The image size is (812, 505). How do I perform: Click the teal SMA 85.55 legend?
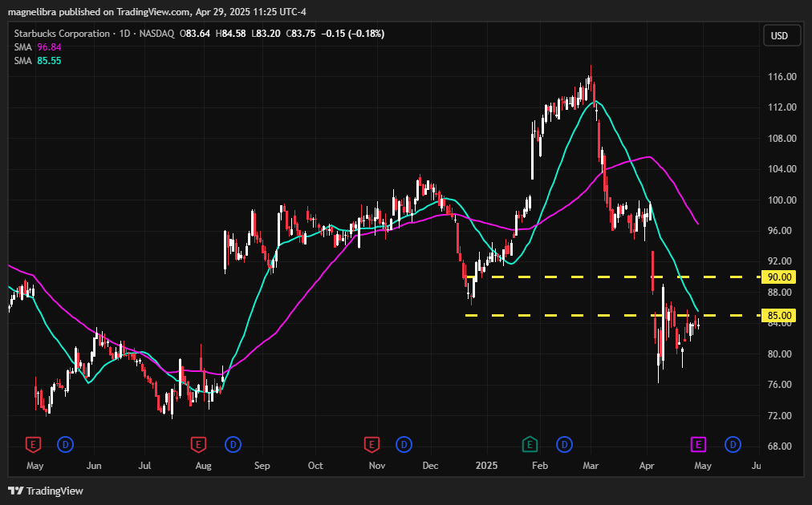[38, 61]
